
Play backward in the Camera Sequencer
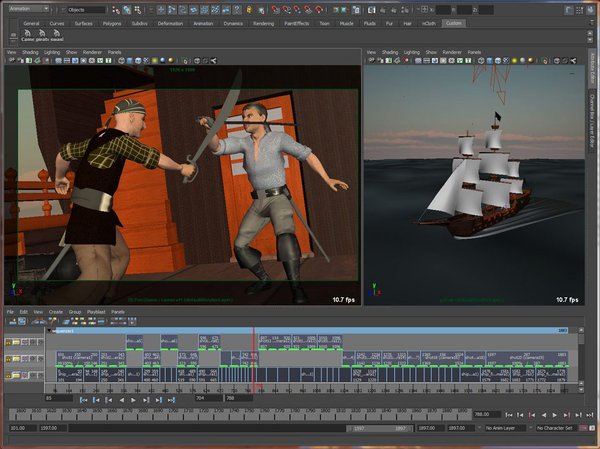122,400
